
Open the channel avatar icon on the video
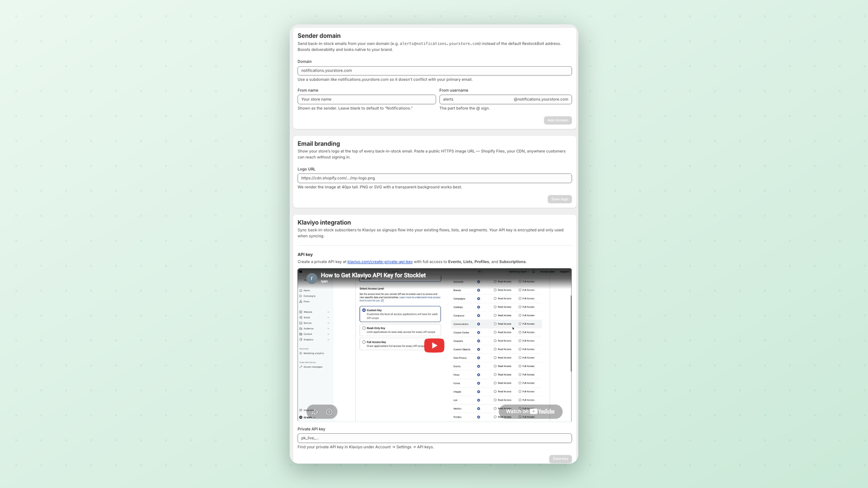(311, 278)
